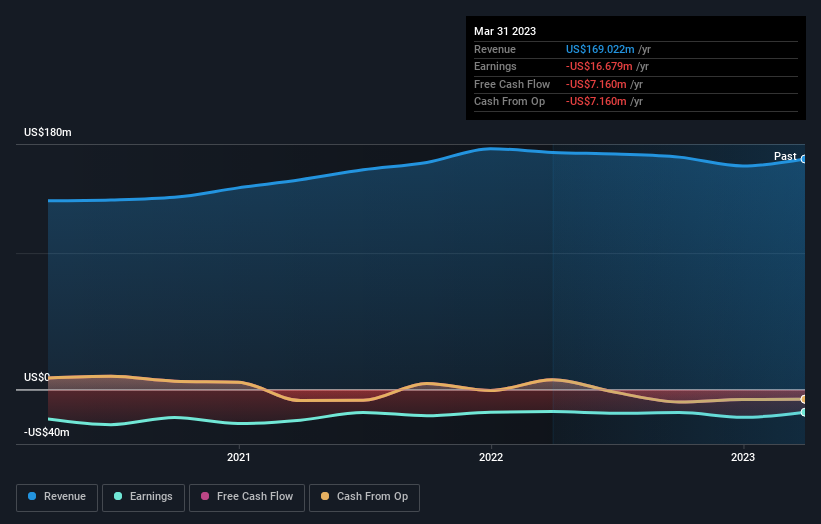Viewport: 821px width, 524px height.
Task: Click the 2022 x-axis label
Action: click(491, 457)
